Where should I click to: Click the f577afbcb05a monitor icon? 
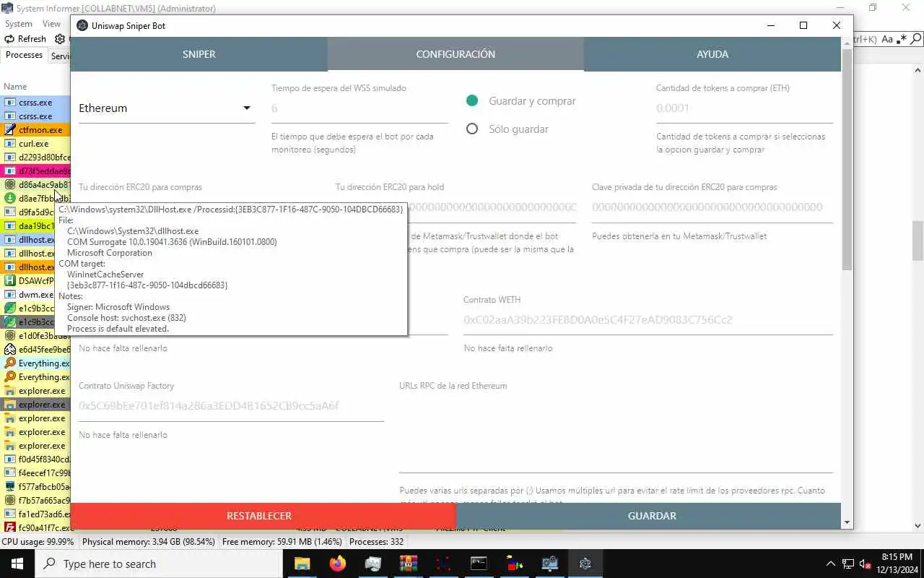tap(10, 487)
